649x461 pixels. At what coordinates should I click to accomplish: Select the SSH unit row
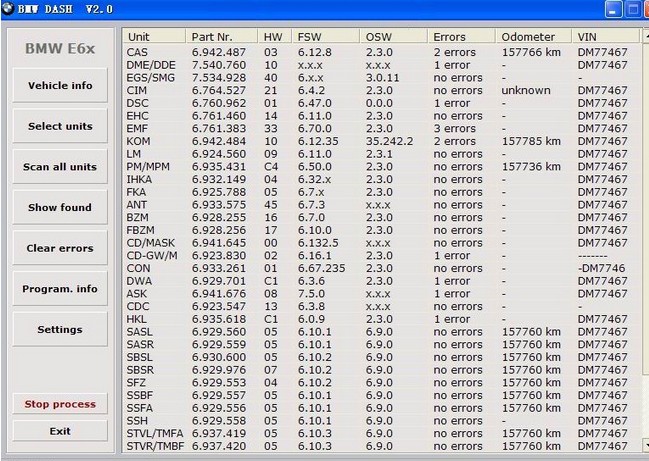tap(381, 421)
